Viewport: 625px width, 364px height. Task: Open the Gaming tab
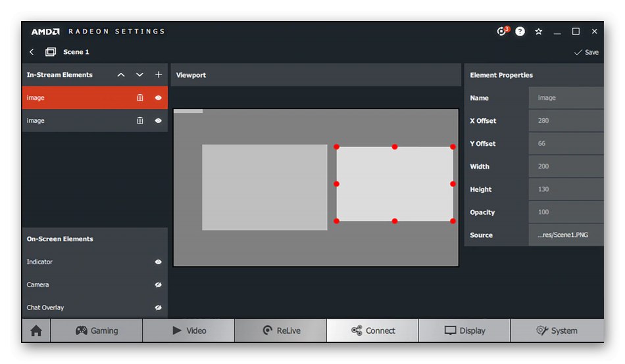97,330
